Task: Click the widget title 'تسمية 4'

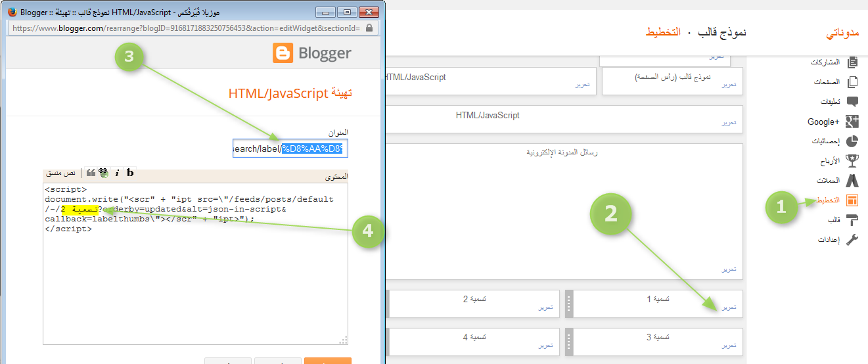Action: (x=474, y=337)
